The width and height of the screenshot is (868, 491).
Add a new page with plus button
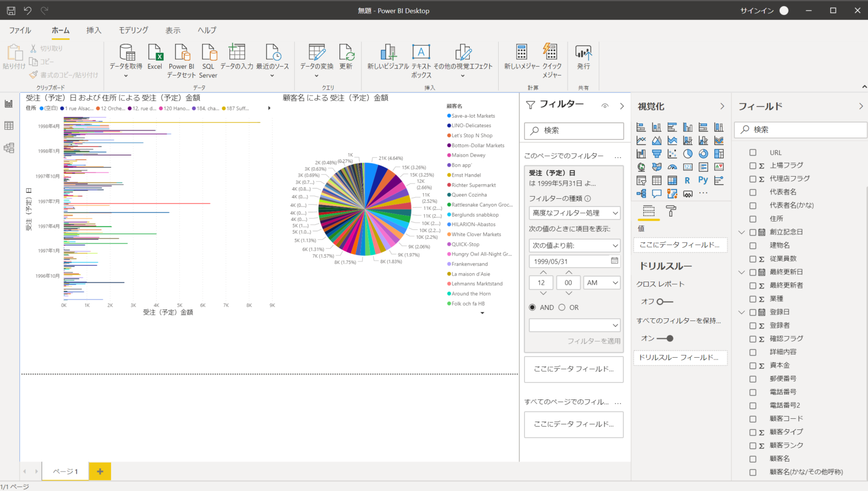(x=100, y=472)
